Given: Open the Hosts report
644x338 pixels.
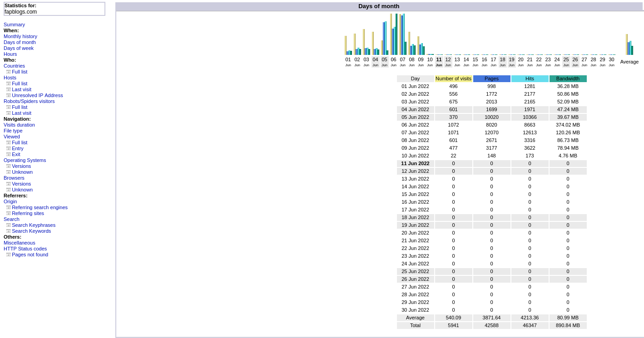Looking at the screenshot, I should pyautogui.click(x=10, y=78).
